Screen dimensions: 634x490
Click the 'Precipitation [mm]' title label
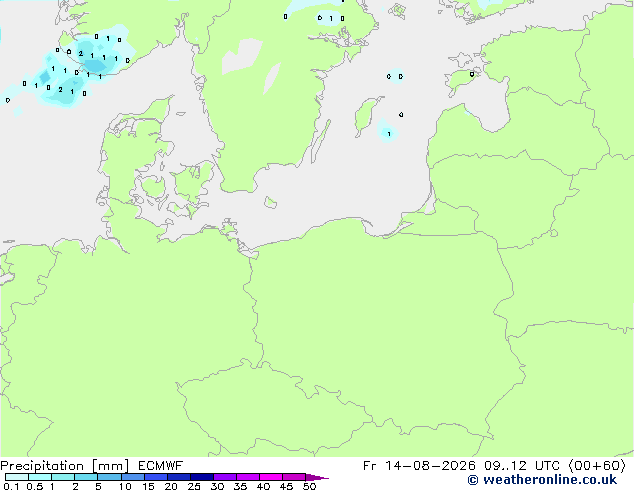point(64,466)
